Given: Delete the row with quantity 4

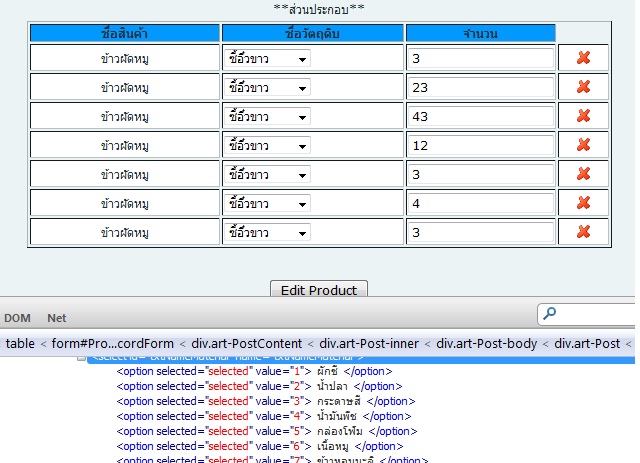Looking at the screenshot, I should (583, 203).
